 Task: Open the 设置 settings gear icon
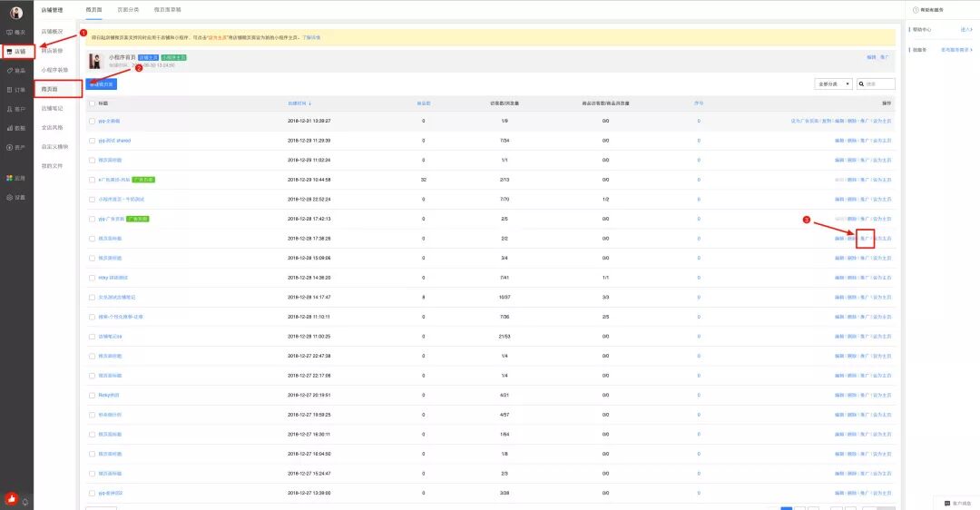pyautogui.click(x=9, y=198)
